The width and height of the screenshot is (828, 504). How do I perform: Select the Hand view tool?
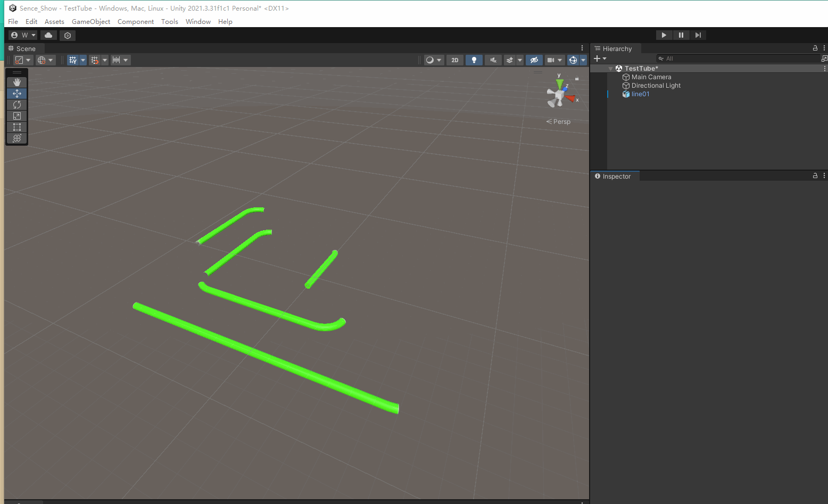17,82
